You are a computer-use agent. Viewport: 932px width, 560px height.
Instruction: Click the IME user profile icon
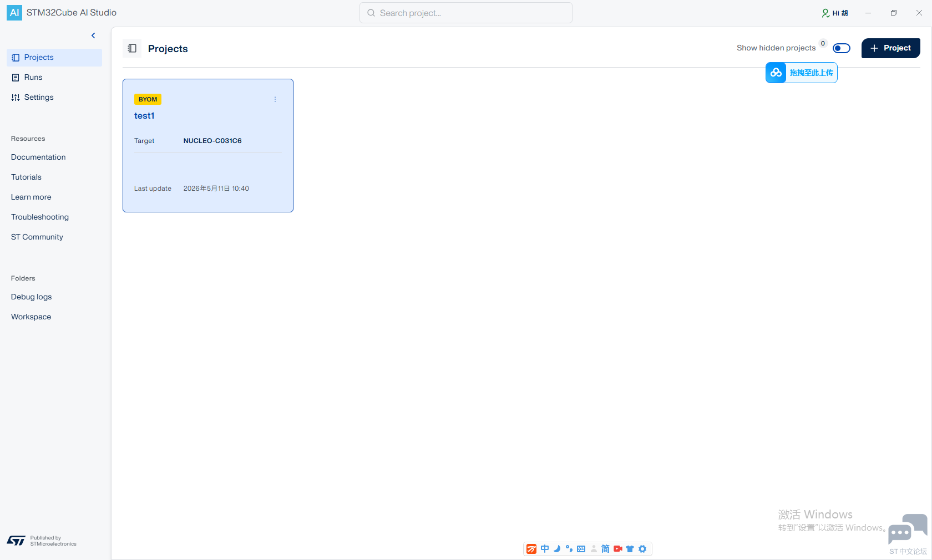tap(594, 549)
